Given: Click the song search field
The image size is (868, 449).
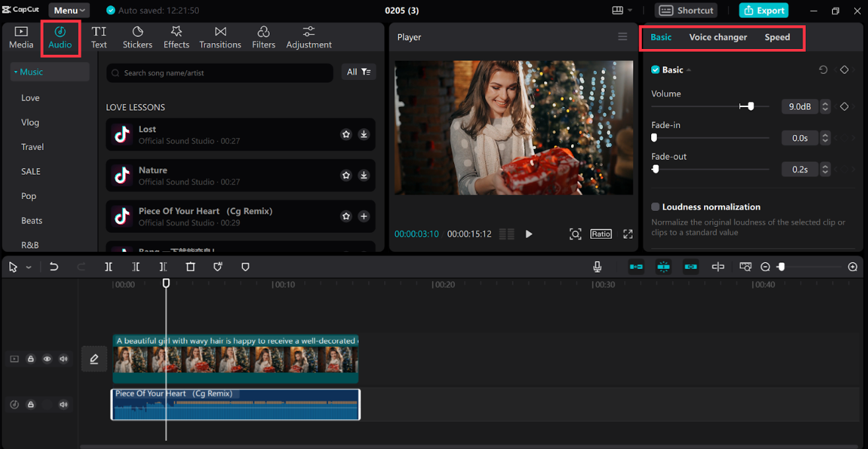Looking at the screenshot, I should (219, 73).
